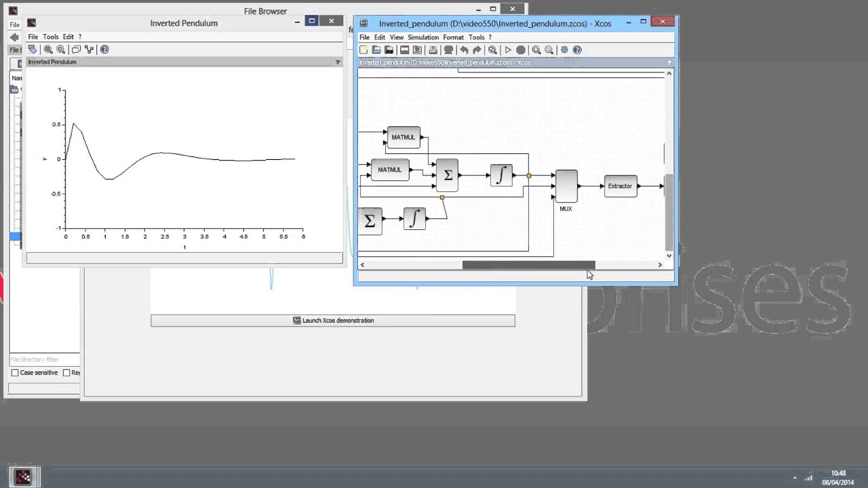Open Edit menu in Inverted Pendulum graph window
This screenshot has width=868, height=488.
68,37
